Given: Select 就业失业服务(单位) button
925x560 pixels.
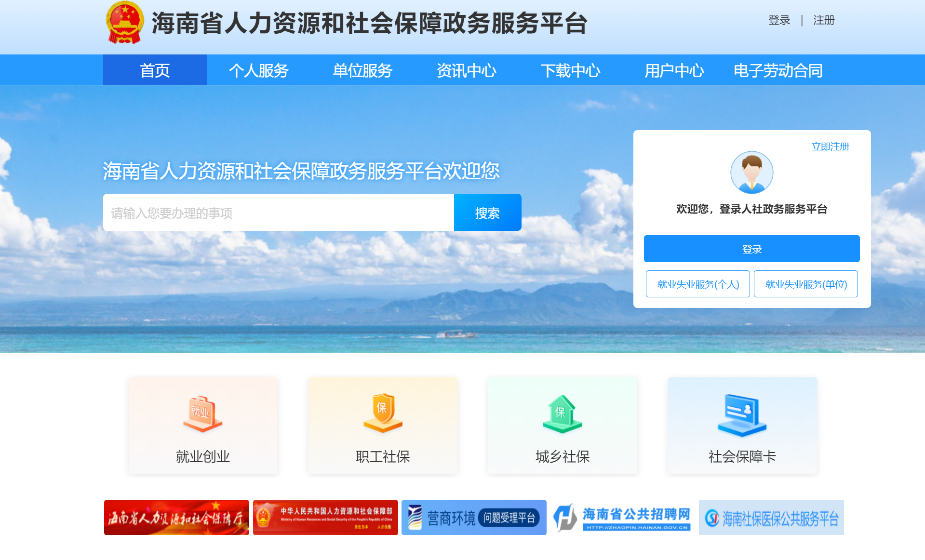Looking at the screenshot, I should pos(805,284).
